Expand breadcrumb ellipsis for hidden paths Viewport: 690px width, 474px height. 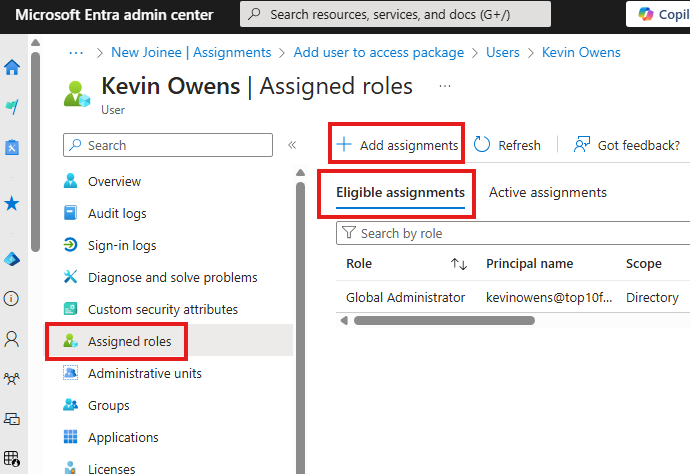tap(75, 52)
